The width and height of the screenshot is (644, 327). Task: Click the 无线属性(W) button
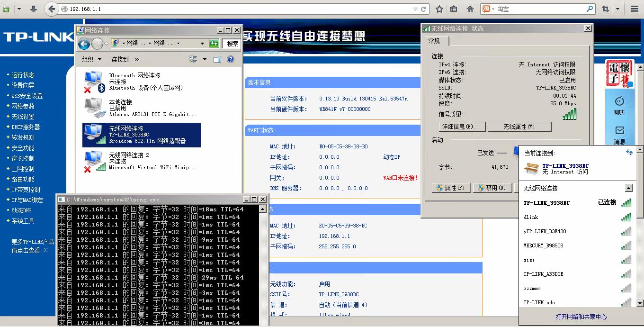(519, 127)
